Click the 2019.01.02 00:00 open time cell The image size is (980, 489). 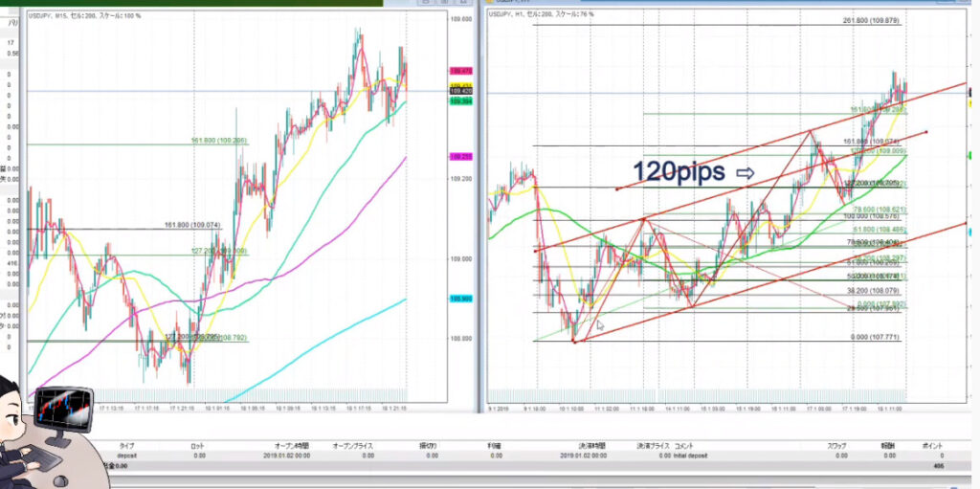pos(285,456)
